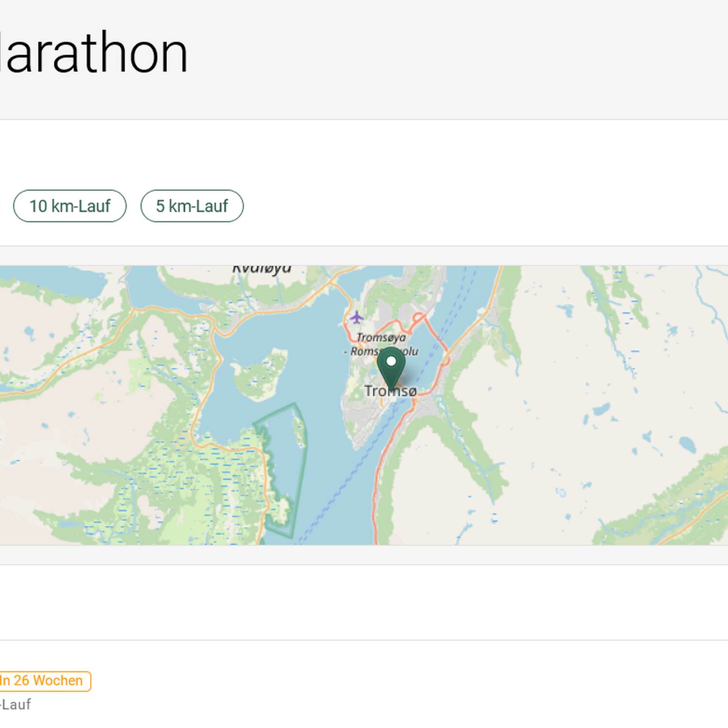Click the largest blue lake at far right
The image size is (728, 728).
click(687, 444)
